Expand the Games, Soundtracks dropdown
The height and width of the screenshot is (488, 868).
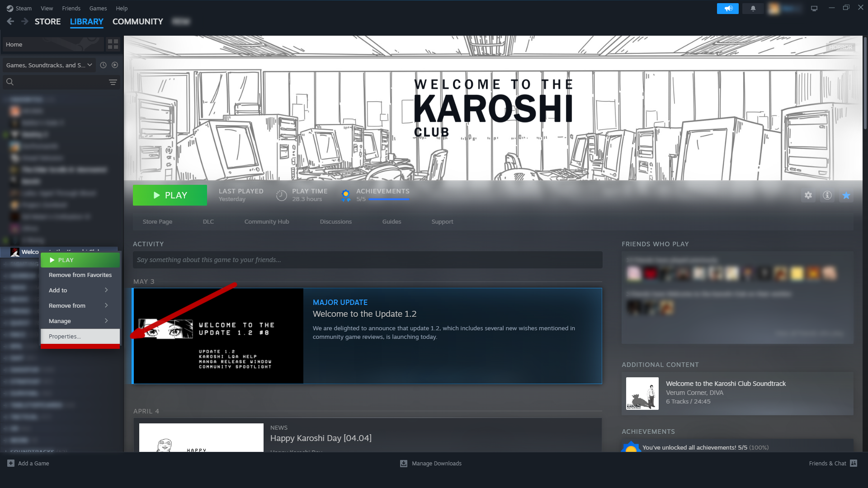click(x=49, y=65)
